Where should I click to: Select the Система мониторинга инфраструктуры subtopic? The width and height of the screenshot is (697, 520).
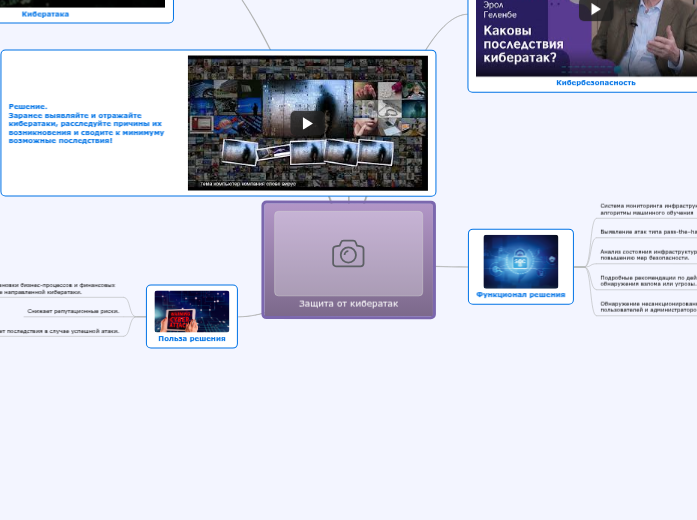click(x=647, y=209)
